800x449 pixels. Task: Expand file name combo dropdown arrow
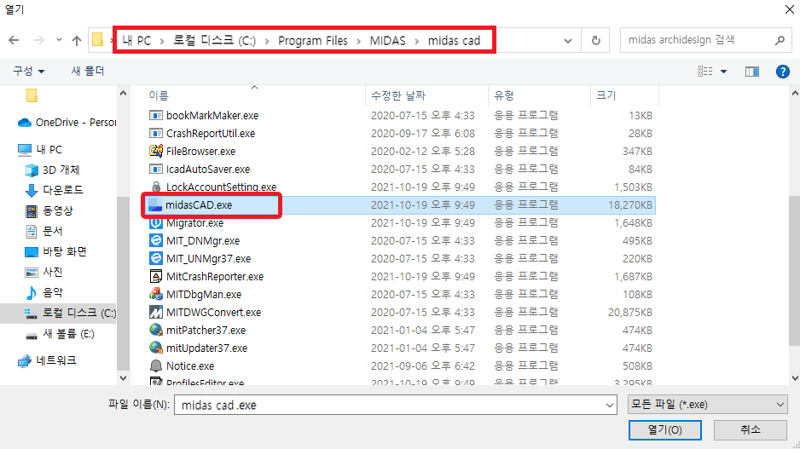[x=610, y=405]
